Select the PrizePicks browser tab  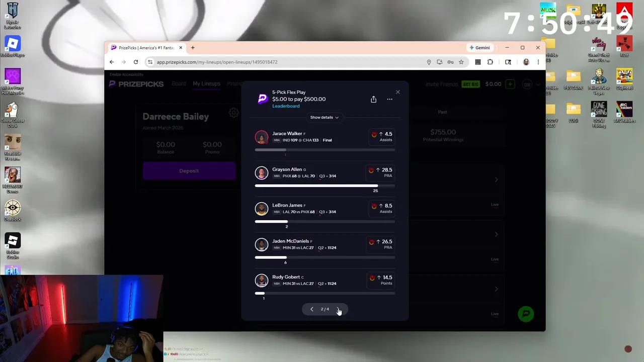(x=146, y=48)
